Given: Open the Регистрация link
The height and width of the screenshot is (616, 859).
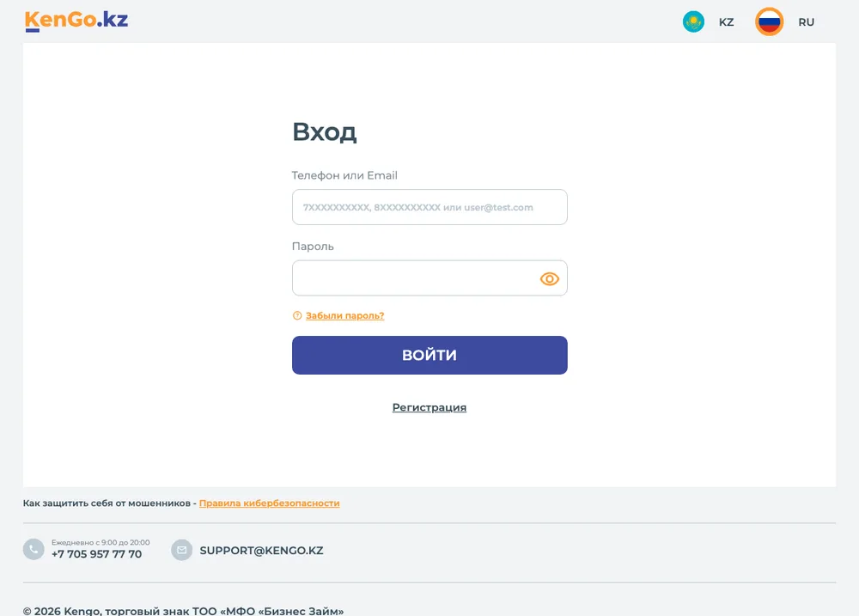Looking at the screenshot, I should coord(429,407).
